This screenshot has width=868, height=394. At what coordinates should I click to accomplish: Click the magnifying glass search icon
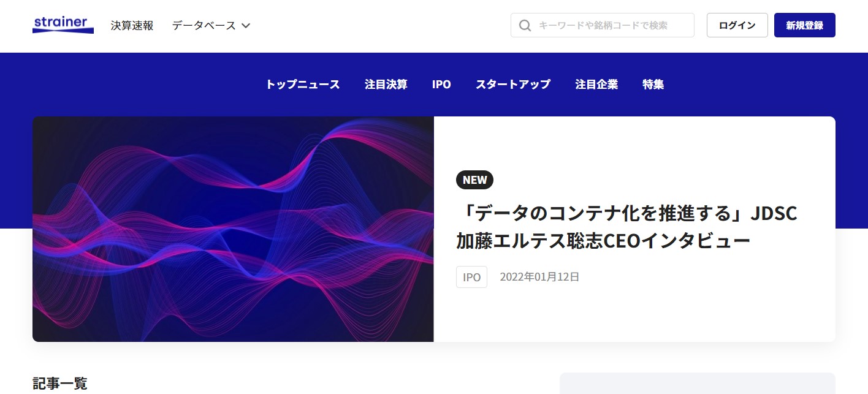pos(525,25)
